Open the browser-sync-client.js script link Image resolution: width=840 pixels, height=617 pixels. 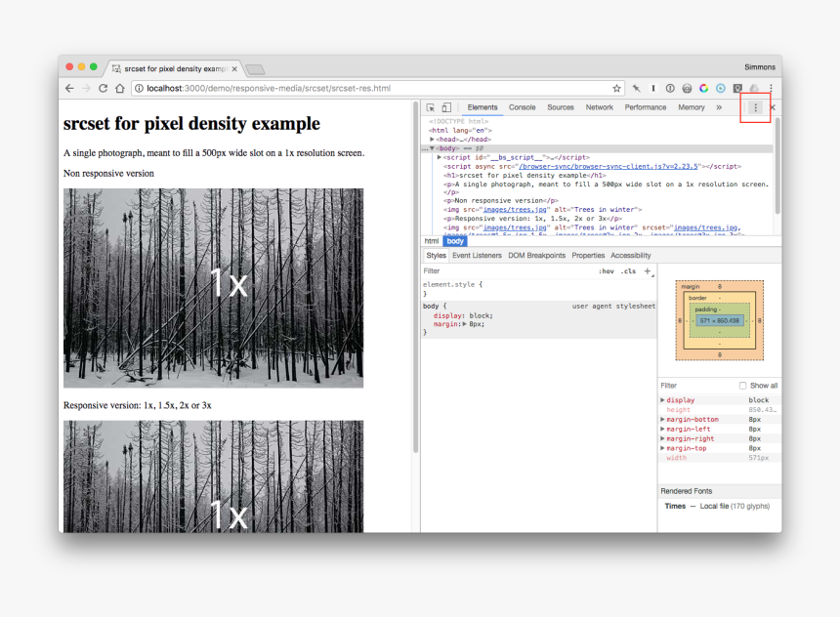tap(609, 167)
